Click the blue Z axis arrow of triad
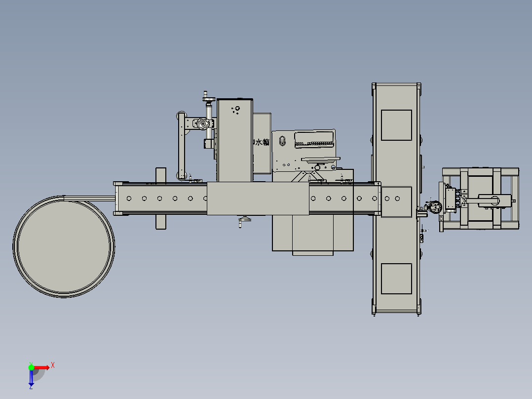532x399 pixels. coord(31,379)
